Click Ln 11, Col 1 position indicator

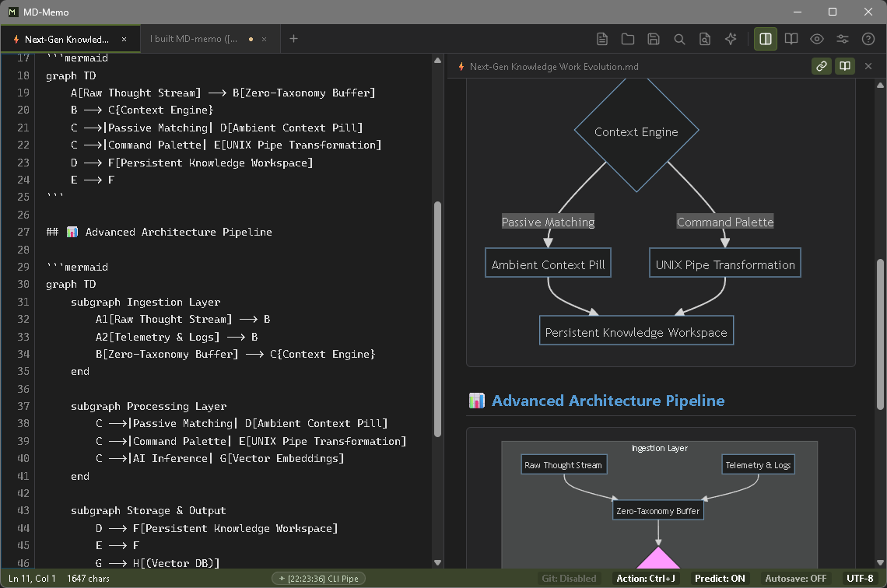coord(32,579)
